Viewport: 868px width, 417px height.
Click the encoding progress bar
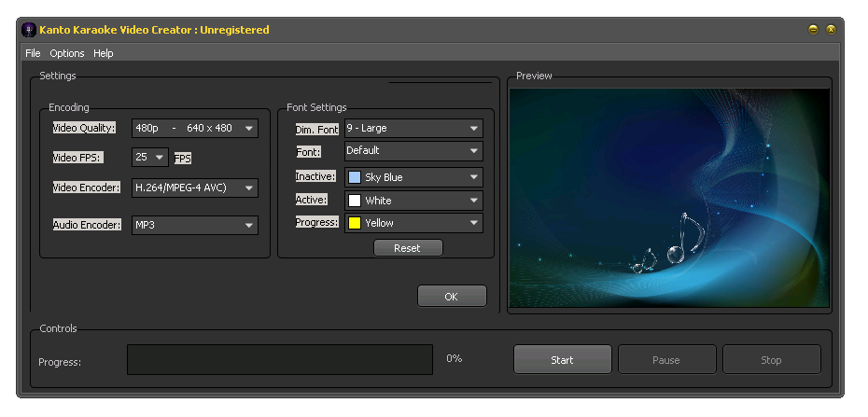[280, 359]
